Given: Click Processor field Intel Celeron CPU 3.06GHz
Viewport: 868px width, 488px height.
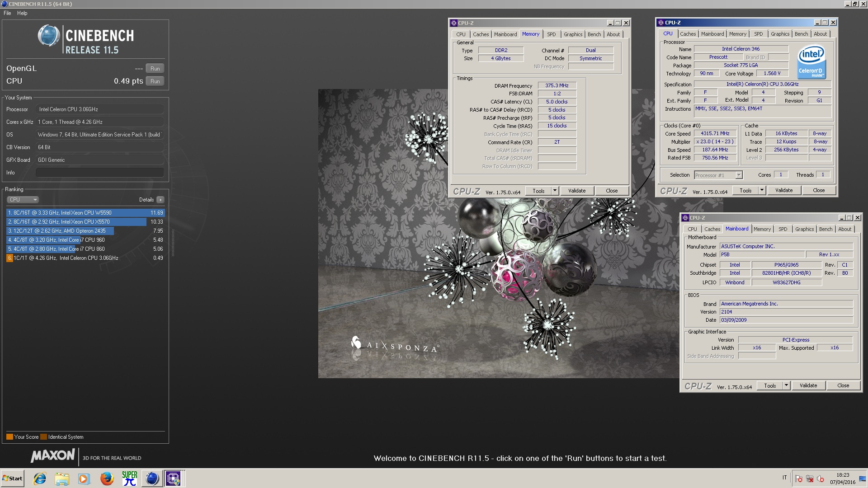Looking at the screenshot, I should (100, 109).
